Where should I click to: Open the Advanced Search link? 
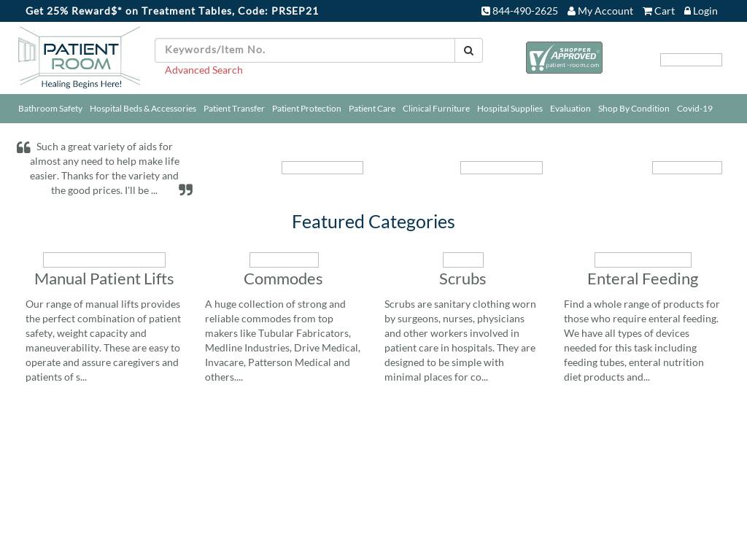coord(204,70)
